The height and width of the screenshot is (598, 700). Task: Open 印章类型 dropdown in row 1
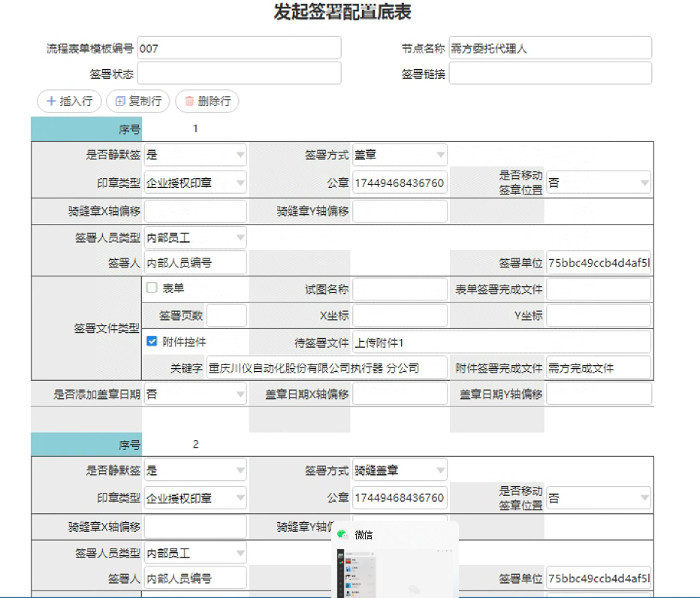(x=240, y=183)
